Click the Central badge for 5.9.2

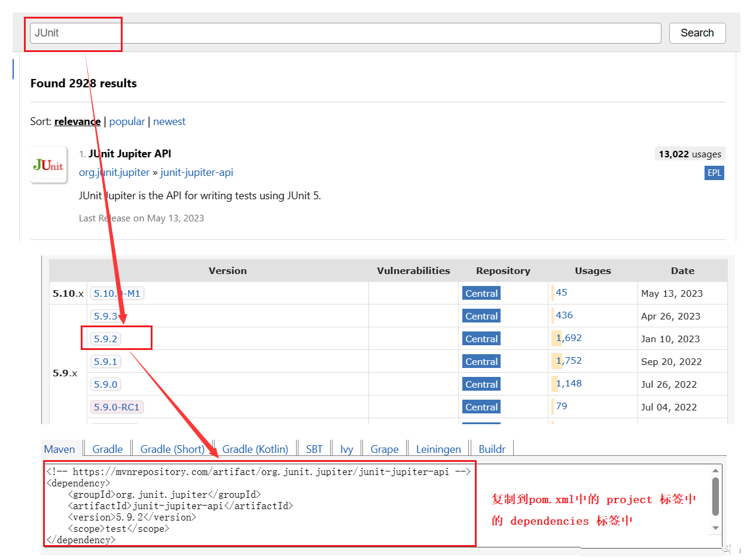[481, 339]
